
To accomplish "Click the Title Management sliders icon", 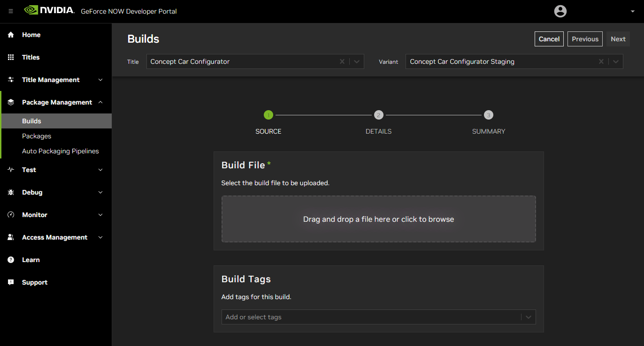I will pos(11,80).
